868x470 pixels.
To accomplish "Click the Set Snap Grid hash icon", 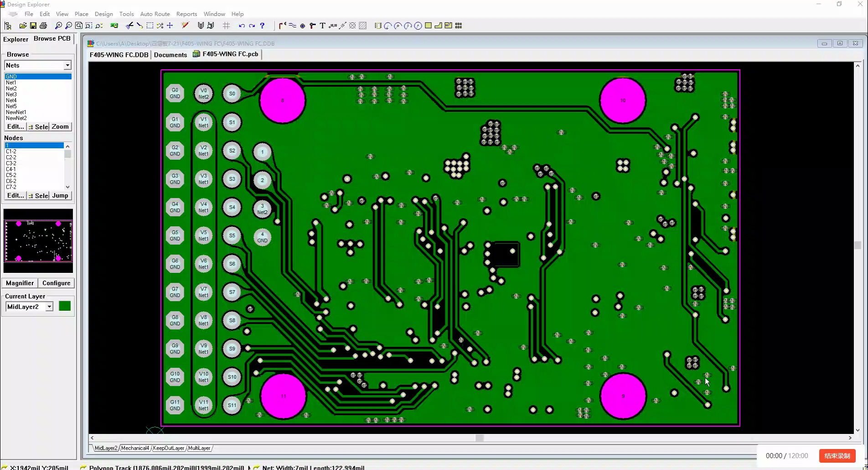I will 226,26.
